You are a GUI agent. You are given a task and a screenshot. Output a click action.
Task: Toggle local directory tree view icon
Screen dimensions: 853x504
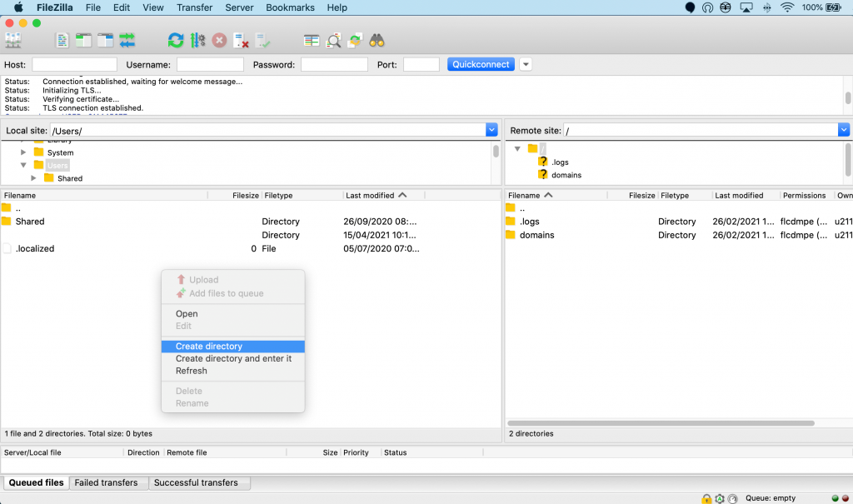pyautogui.click(x=84, y=40)
